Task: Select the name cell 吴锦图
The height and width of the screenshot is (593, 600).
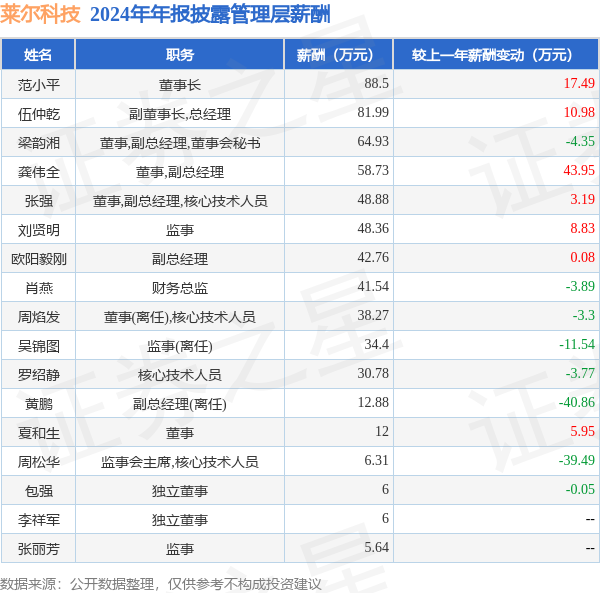Action: coord(39,346)
